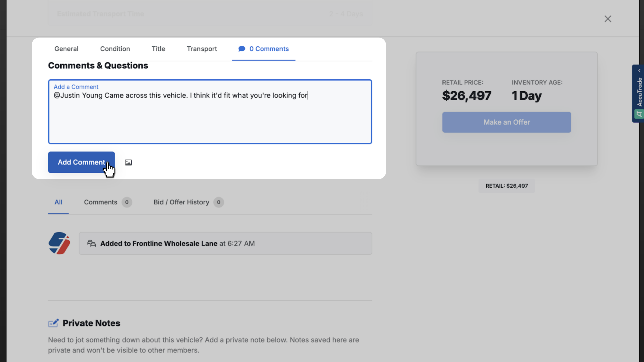
Task: Click the image attachment icon
Action: (128, 162)
